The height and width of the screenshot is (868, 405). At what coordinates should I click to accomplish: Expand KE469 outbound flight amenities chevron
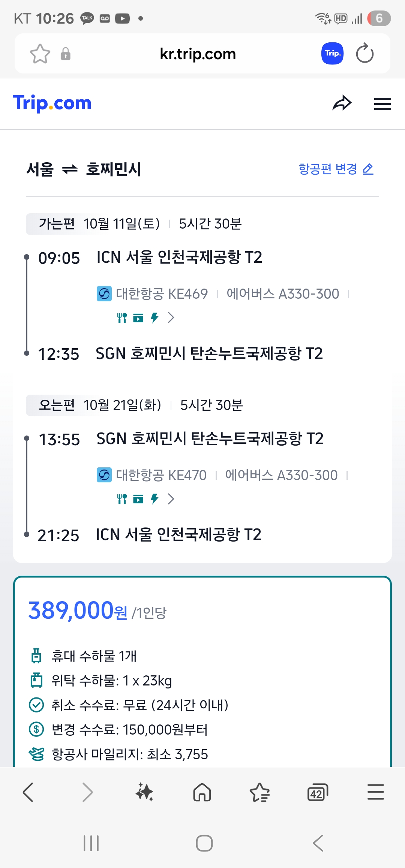171,318
